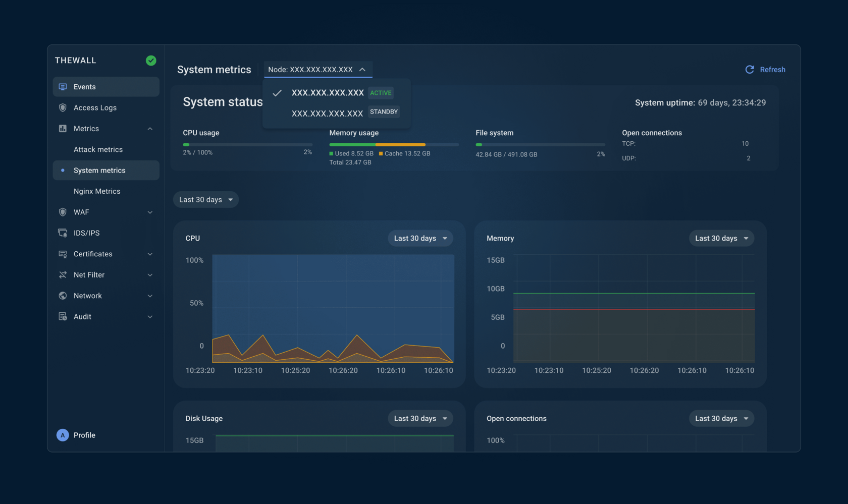
Task: Collapse the Metrics section chevron
Action: pos(150,129)
